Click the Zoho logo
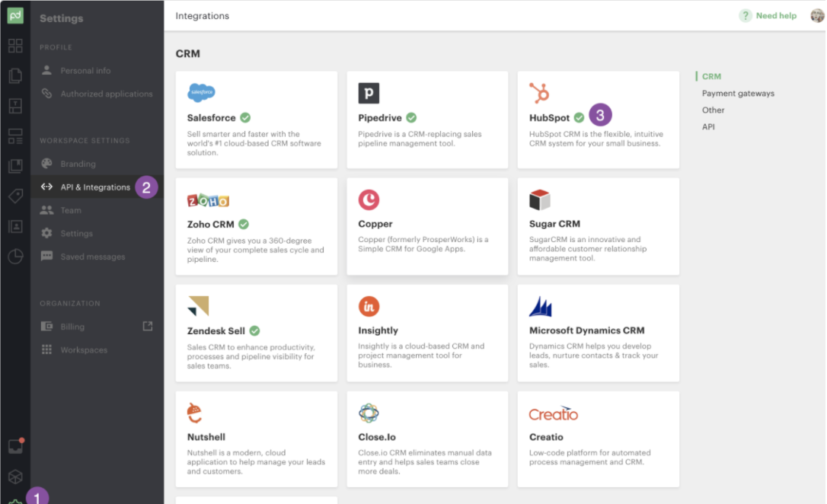The height and width of the screenshot is (504, 827). 208,200
